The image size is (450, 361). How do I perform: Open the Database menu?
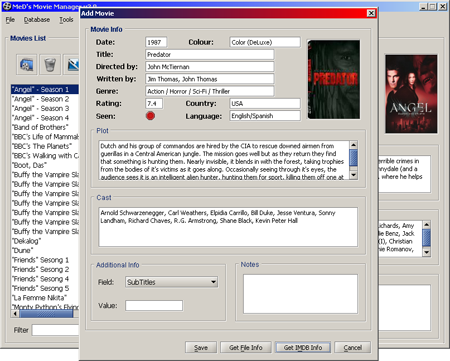[37, 20]
